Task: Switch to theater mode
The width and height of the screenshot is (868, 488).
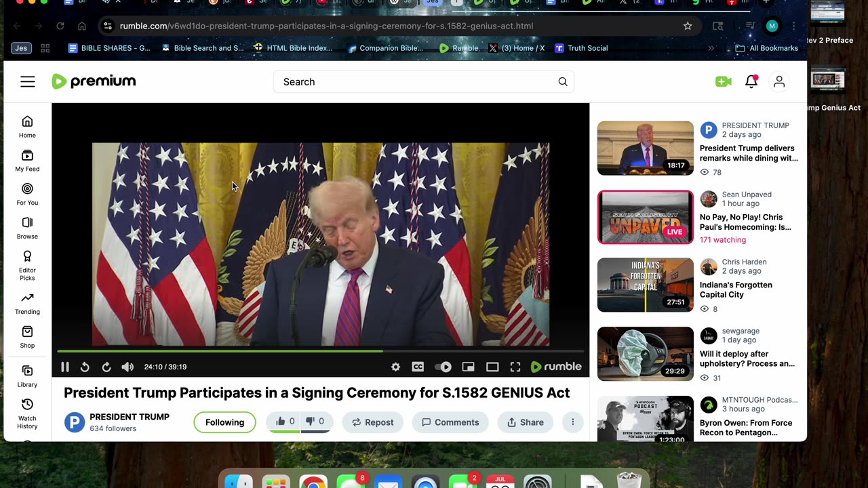Action: click(492, 367)
